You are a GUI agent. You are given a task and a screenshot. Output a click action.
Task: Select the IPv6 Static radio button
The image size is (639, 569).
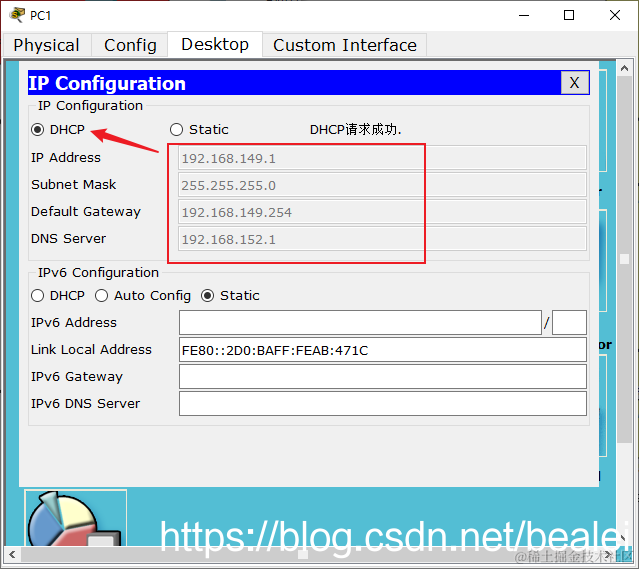pyautogui.click(x=208, y=296)
